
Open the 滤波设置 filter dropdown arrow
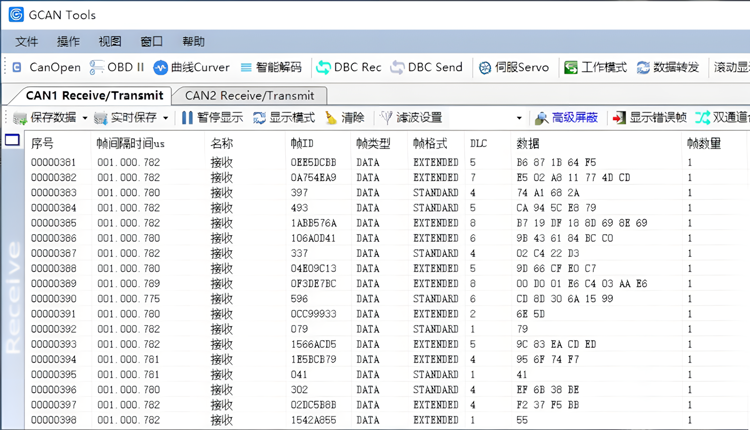pyautogui.click(x=518, y=118)
